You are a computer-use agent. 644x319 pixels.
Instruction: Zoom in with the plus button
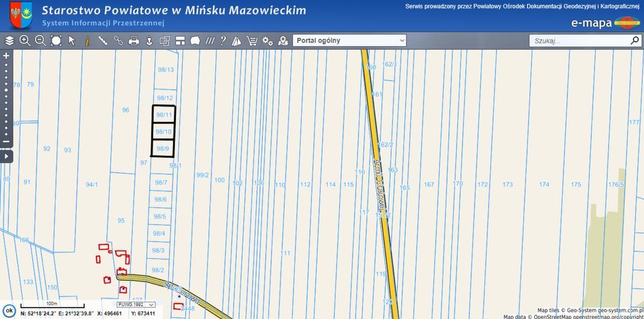pos(6,56)
